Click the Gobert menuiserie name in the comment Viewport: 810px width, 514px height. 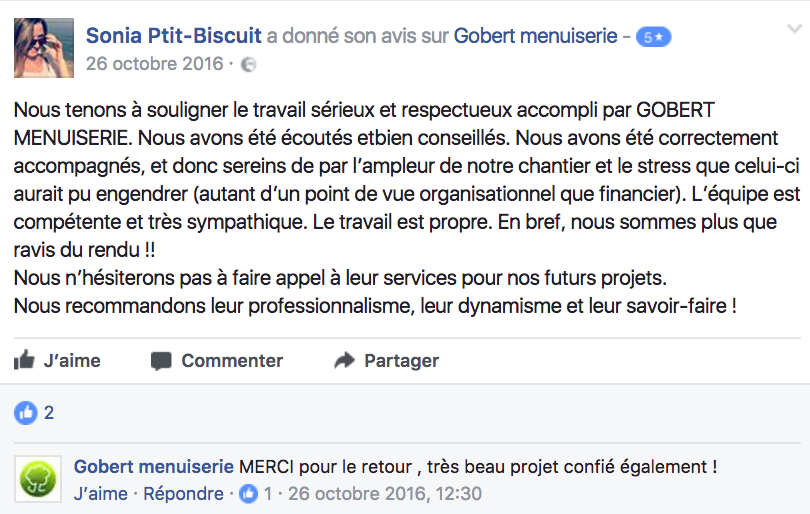coord(153,467)
